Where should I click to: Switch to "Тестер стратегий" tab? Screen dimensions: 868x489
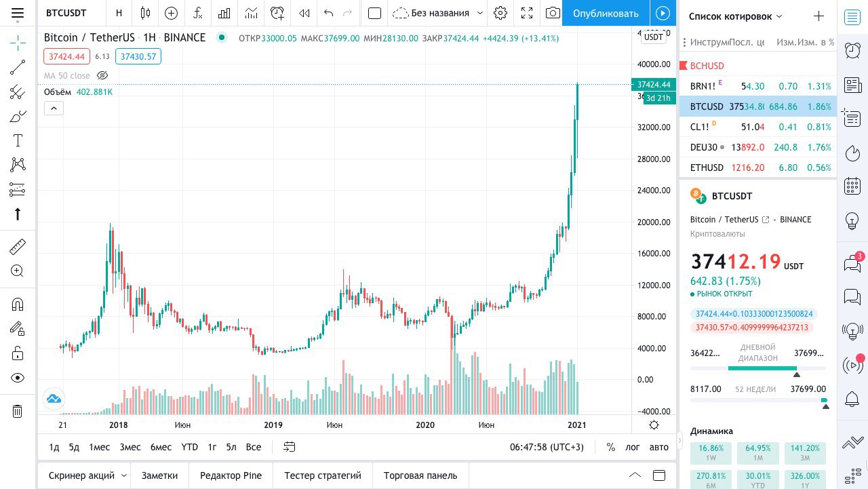pyautogui.click(x=323, y=475)
